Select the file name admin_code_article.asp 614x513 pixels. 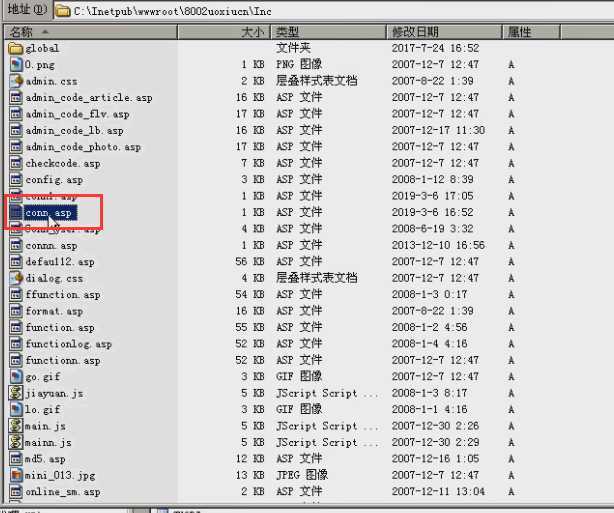click(x=89, y=98)
